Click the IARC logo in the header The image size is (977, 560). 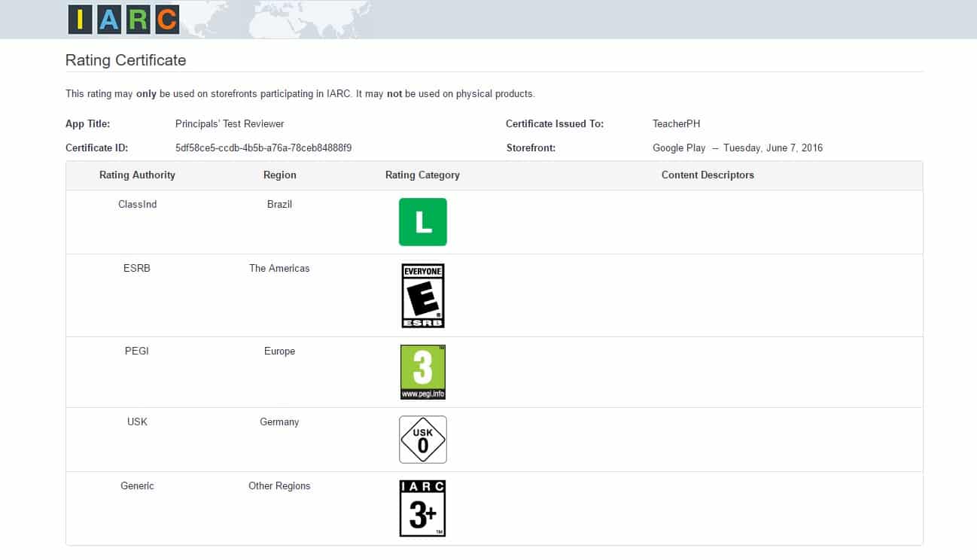tap(124, 20)
